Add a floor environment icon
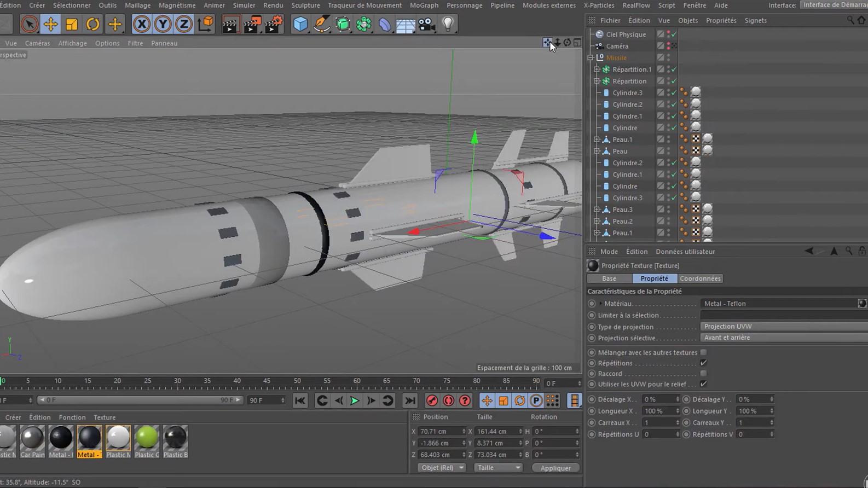Screen dimensions: 868x488 (x=406, y=24)
